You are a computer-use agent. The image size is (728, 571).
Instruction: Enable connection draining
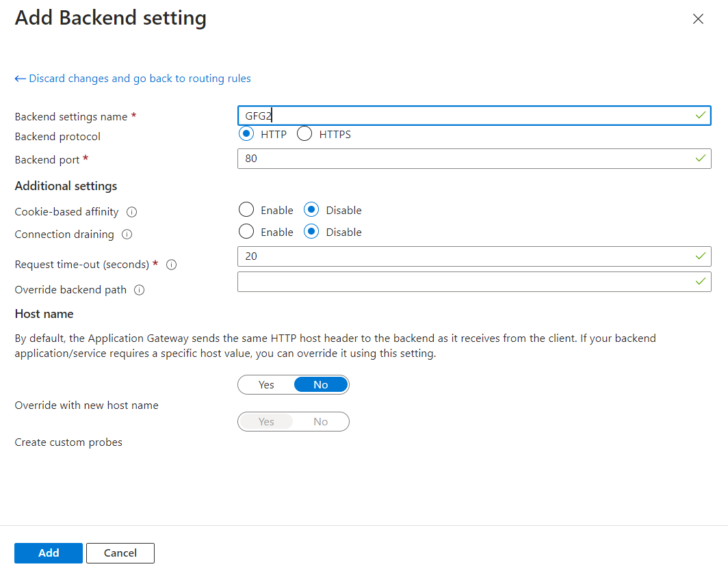click(x=246, y=232)
